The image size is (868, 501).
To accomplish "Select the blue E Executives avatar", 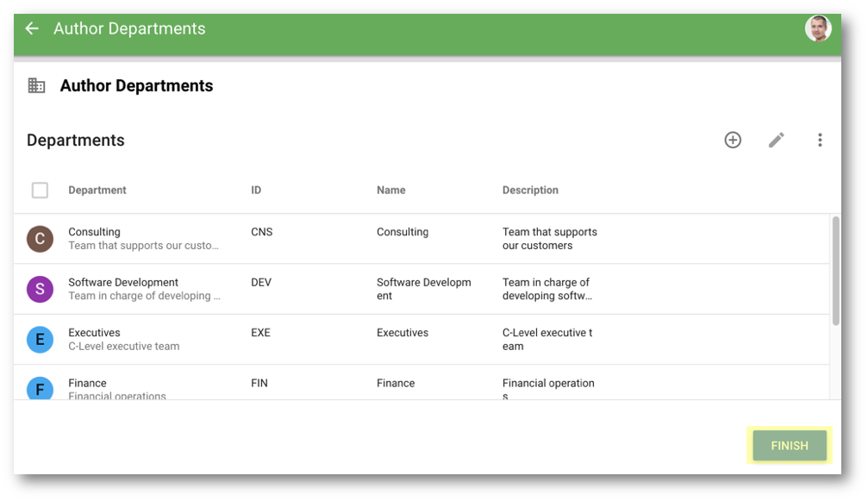I will [40, 340].
